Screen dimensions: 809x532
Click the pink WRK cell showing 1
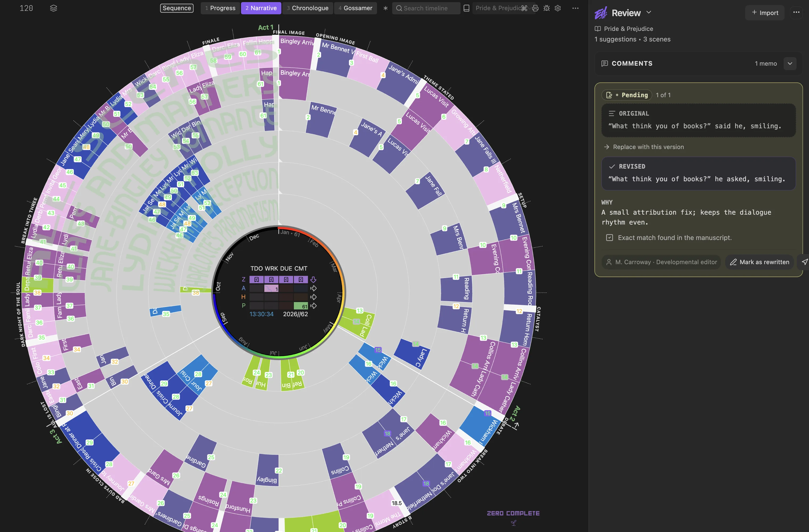[271, 288]
